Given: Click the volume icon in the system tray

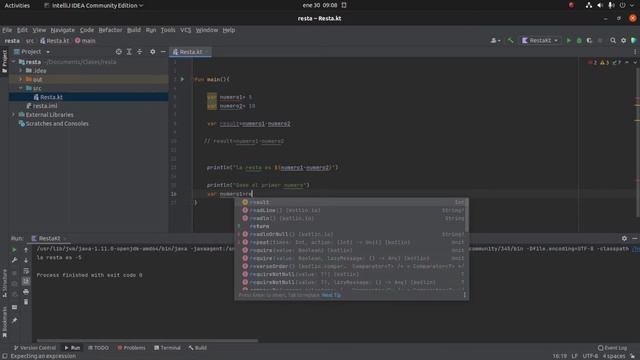Looking at the screenshot, I should tap(600, 5).
